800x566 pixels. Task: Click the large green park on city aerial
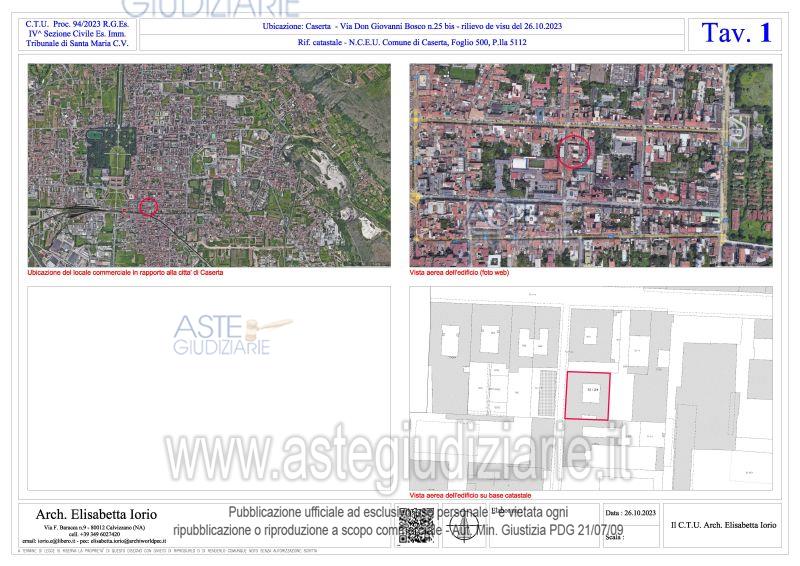tap(110, 152)
